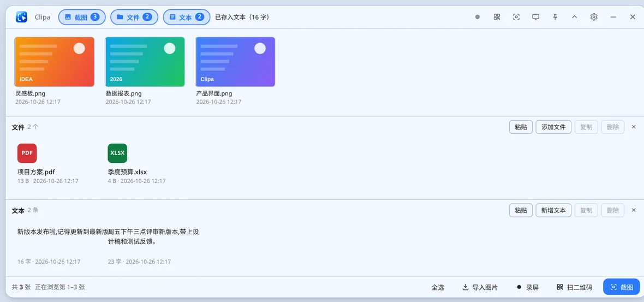Click the 文本 section header label
This screenshot has height=302, width=644.
tap(18, 210)
